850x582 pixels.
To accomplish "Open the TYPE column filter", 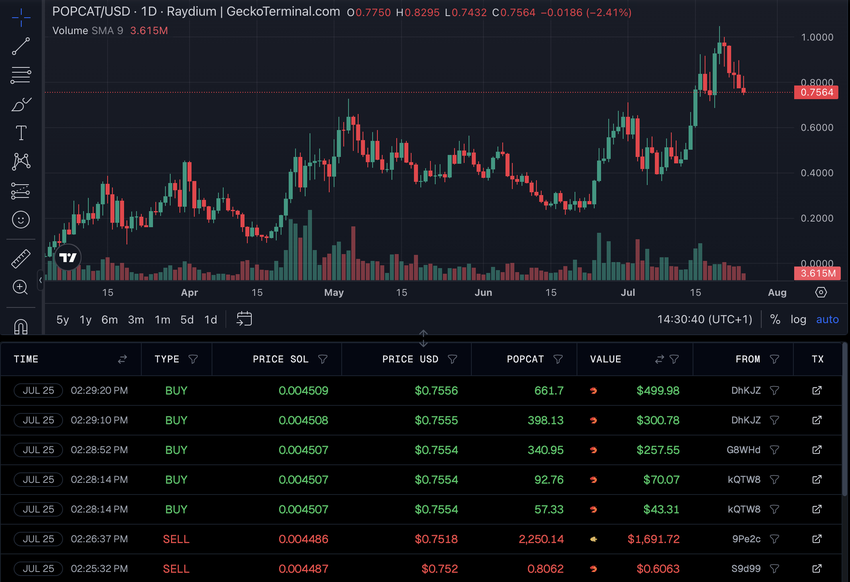I will 193,359.
